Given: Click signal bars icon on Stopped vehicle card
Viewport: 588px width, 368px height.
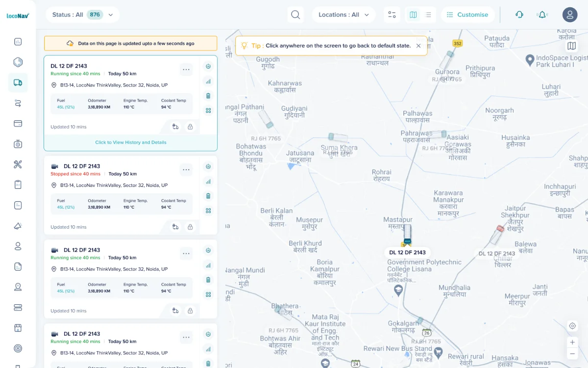Looking at the screenshot, I should click(x=208, y=182).
